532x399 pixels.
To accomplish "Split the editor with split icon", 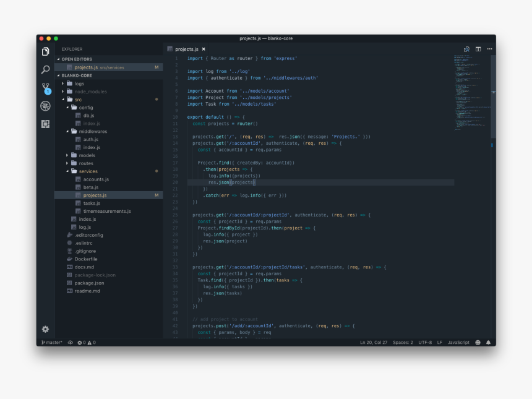I will coord(478,49).
